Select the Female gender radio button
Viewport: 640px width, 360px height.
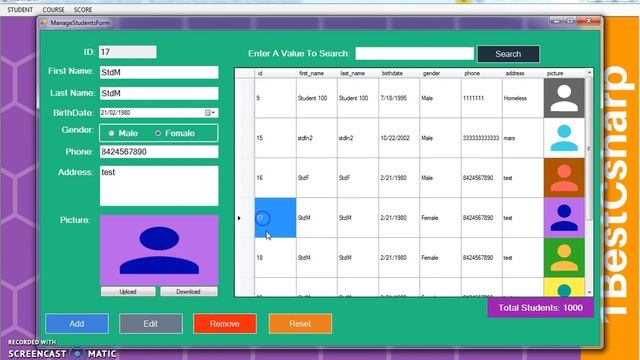158,133
